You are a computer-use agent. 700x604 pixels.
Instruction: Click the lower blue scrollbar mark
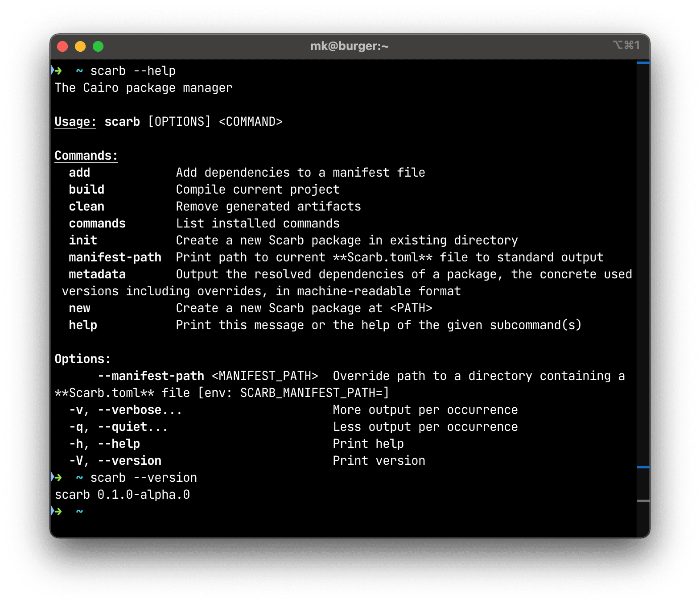click(643, 467)
